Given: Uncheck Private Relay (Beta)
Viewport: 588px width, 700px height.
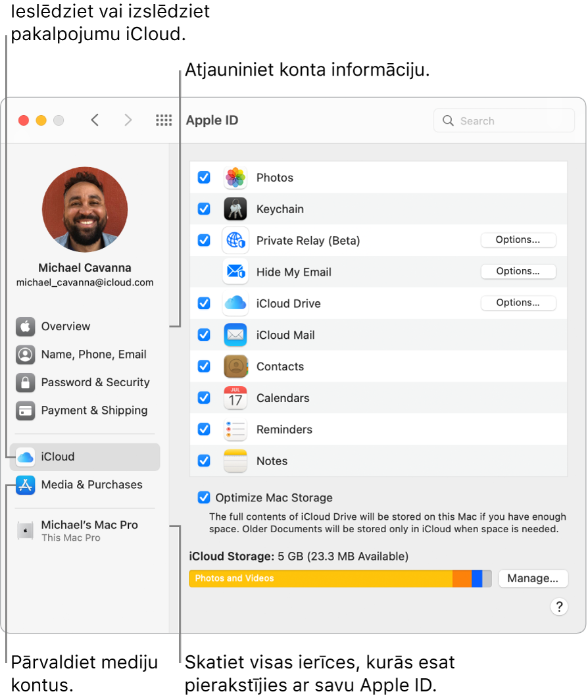Looking at the screenshot, I should (204, 241).
